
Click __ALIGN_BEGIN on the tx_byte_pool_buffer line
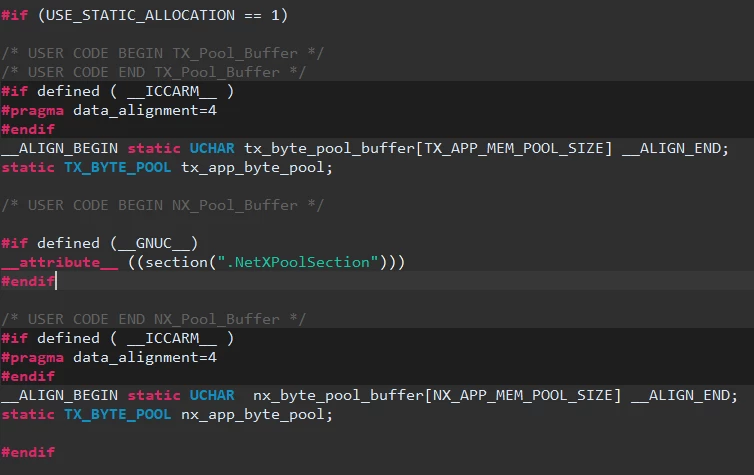(x=60, y=148)
